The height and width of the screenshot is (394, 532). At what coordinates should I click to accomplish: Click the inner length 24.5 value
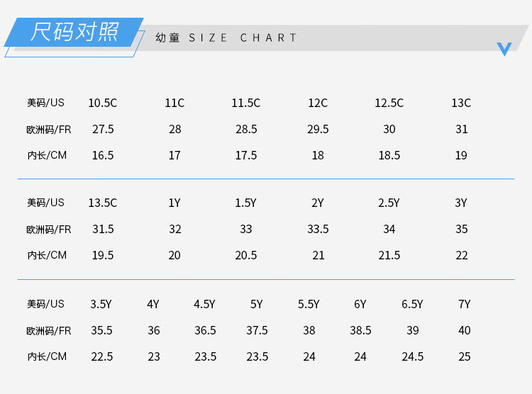(x=413, y=356)
